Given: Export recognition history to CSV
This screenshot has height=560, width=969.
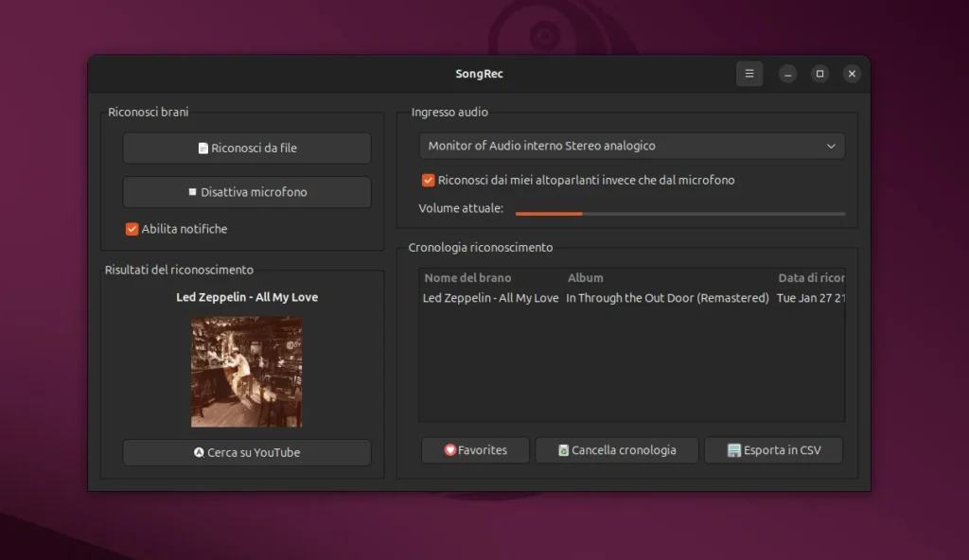Looking at the screenshot, I should click(x=773, y=450).
